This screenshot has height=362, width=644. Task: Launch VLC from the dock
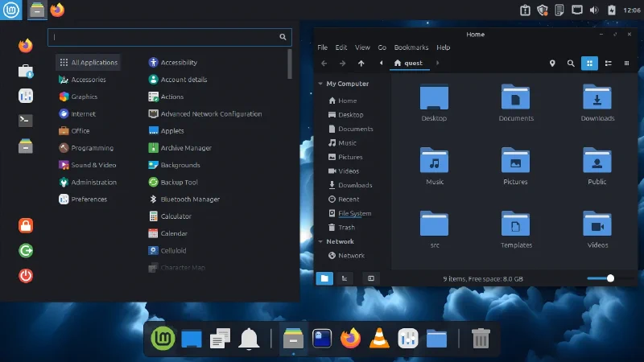pyautogui.click(x=379, y=339)
